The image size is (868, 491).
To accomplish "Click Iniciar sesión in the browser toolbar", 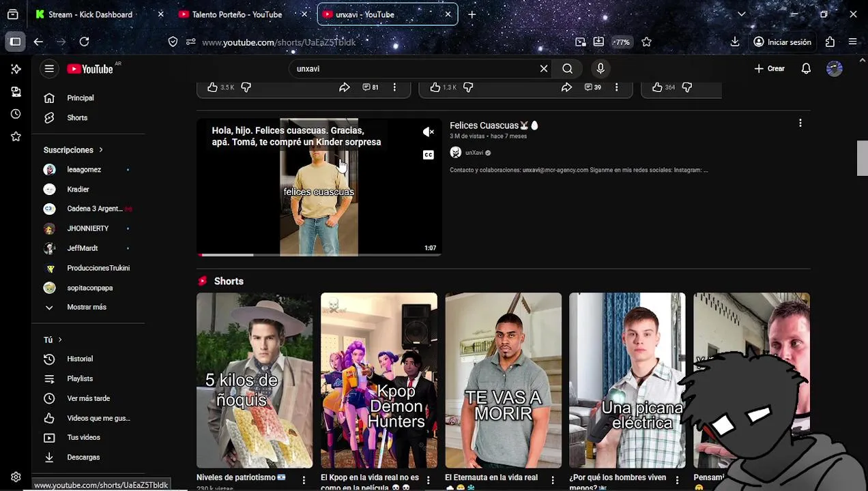I will click(x=782, y=42).
